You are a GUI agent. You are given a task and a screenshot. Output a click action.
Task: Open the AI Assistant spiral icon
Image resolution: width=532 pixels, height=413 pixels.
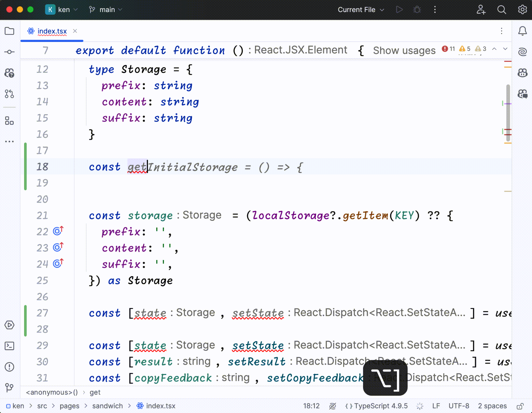(523, 52)
